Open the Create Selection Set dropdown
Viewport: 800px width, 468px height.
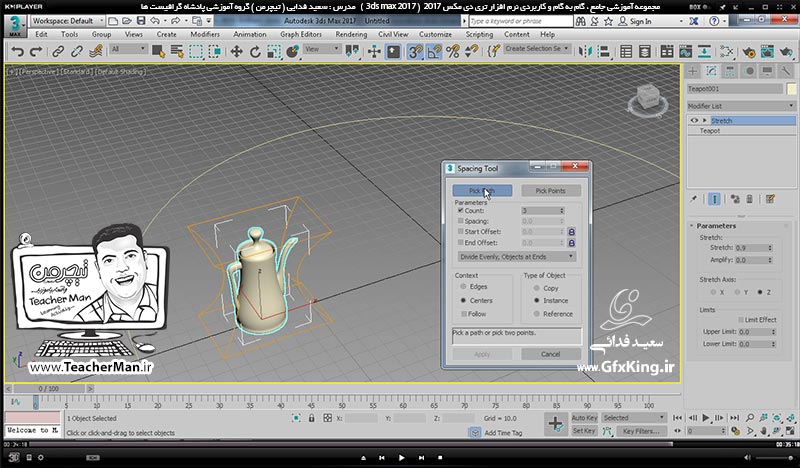(536, 48)
